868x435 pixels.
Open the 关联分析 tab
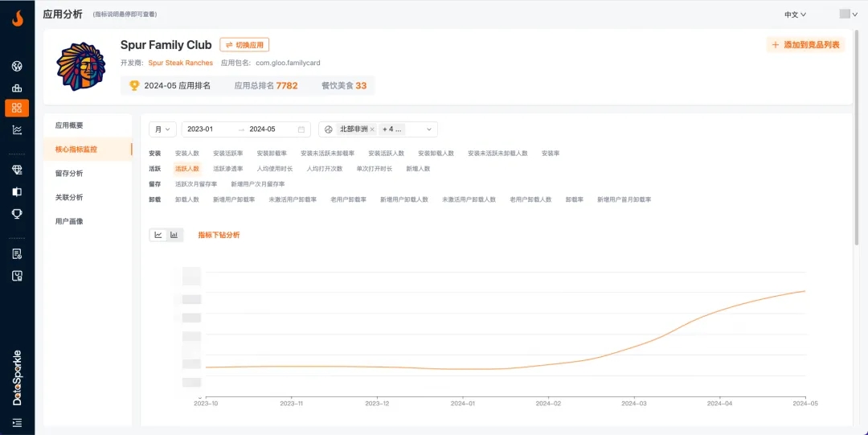(x=69, y=197)
